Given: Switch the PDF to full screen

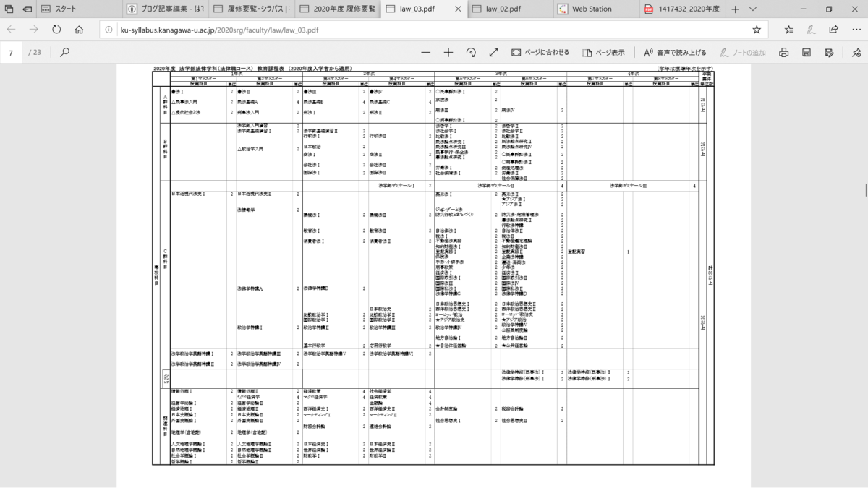Looking at the screenshot, I should [493, 53].
